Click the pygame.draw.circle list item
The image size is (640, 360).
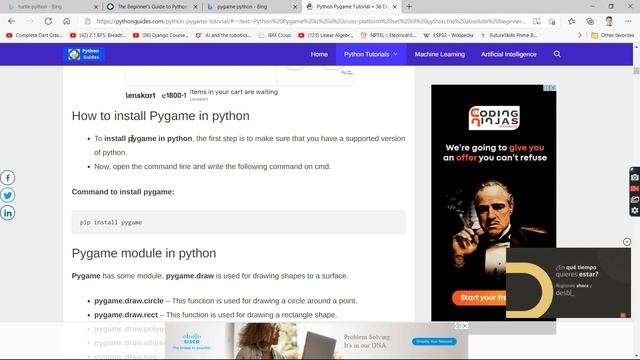(225, 301)
